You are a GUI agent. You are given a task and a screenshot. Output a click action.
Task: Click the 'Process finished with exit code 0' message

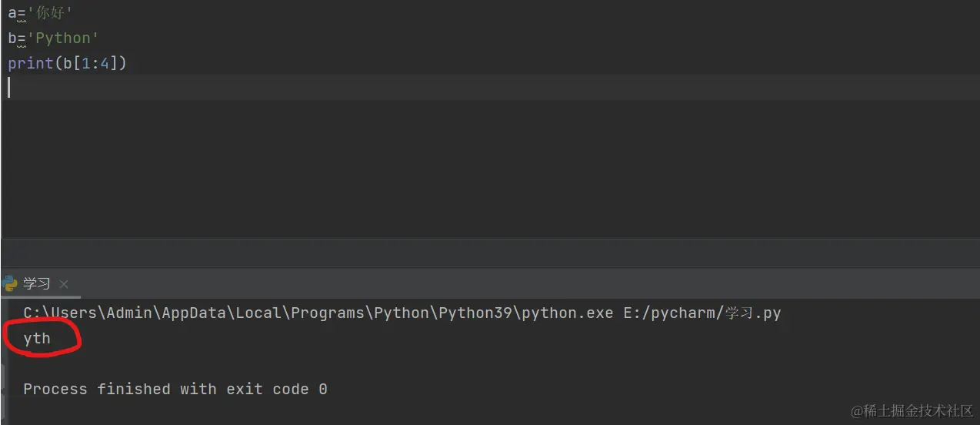click(175, 390)
